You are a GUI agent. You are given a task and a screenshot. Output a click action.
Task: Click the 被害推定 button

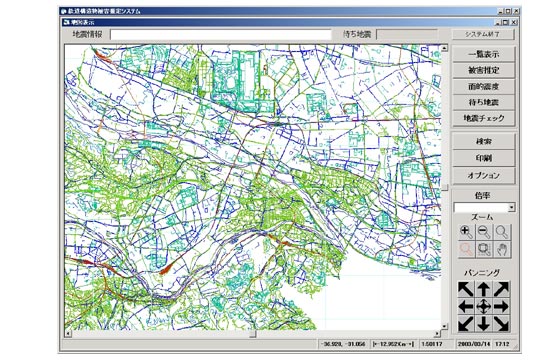484,70
